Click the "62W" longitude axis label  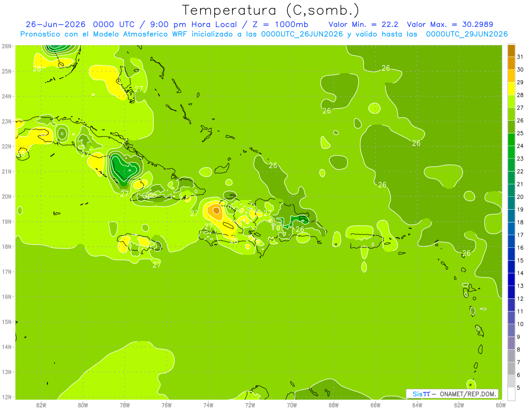pyautogui.click(x=459, y=405)
